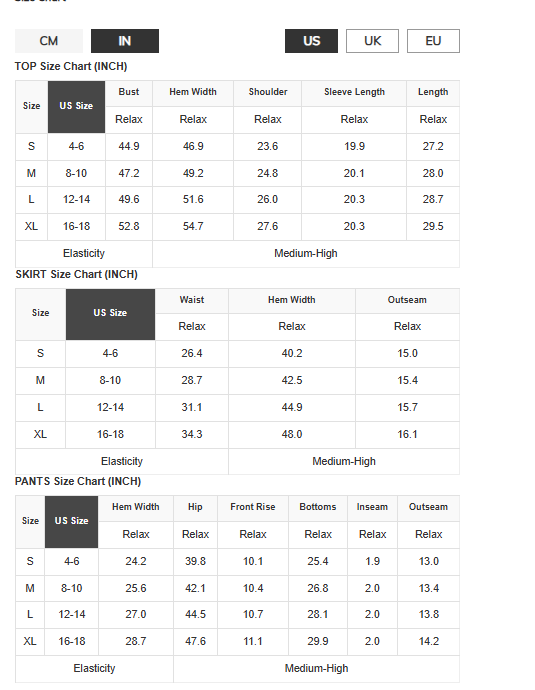Select the Bottoms column header
The width and height of the screenshot is (535, 690).
point(318,507)
